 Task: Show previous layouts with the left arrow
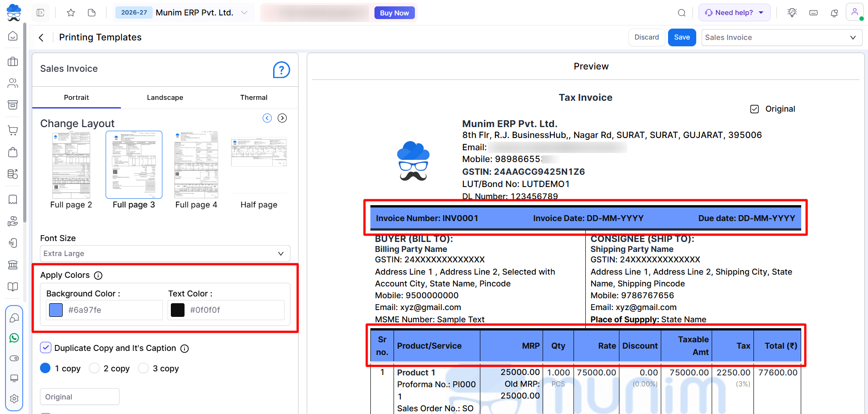click(x=267, y=118)
